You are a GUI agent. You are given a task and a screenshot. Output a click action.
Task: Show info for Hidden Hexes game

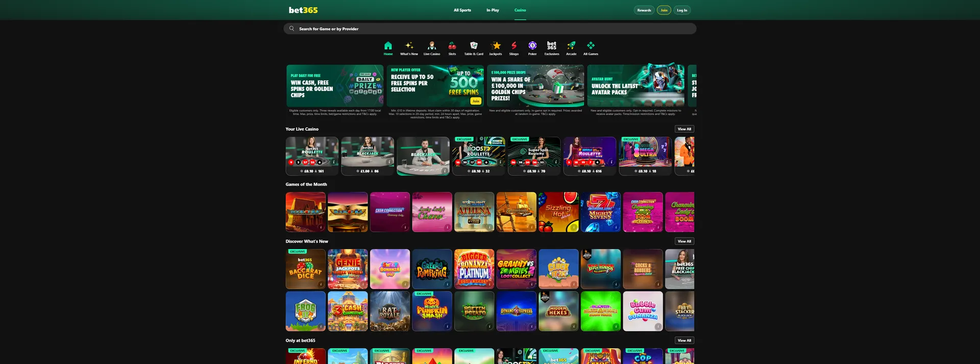(574, 326)
